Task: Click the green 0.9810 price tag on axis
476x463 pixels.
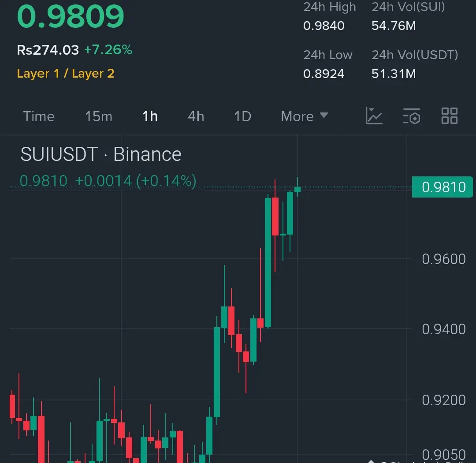Action: [443, 187]
